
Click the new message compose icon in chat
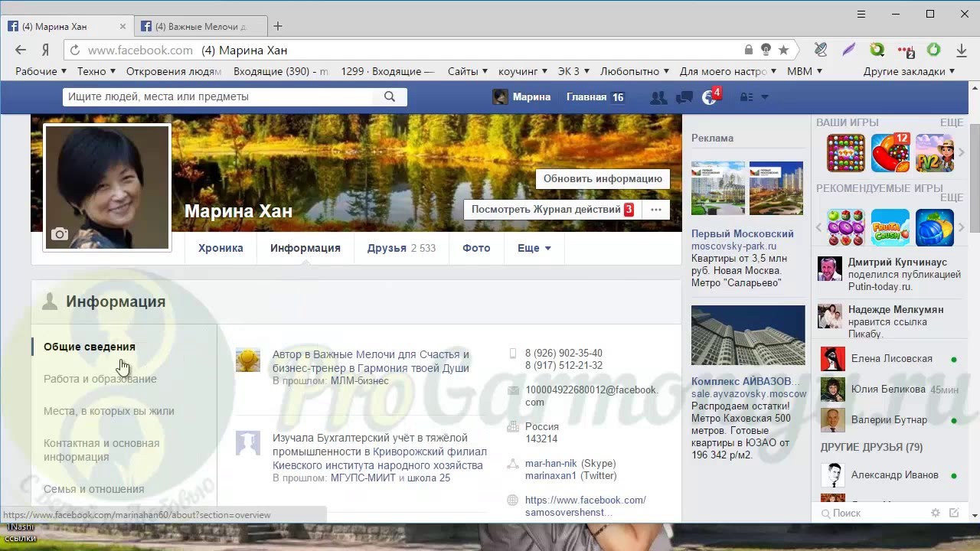(x=954, y=513)
